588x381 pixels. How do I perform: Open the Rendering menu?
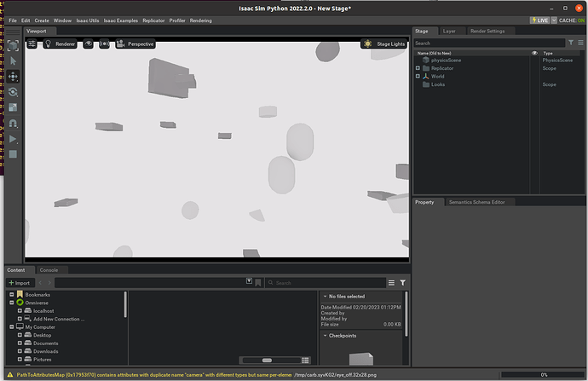coord(200,20)
